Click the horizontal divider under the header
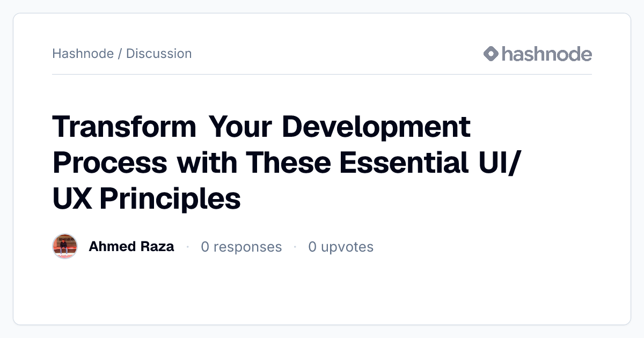This screenshot has height=338, width=644. [322, 74]
